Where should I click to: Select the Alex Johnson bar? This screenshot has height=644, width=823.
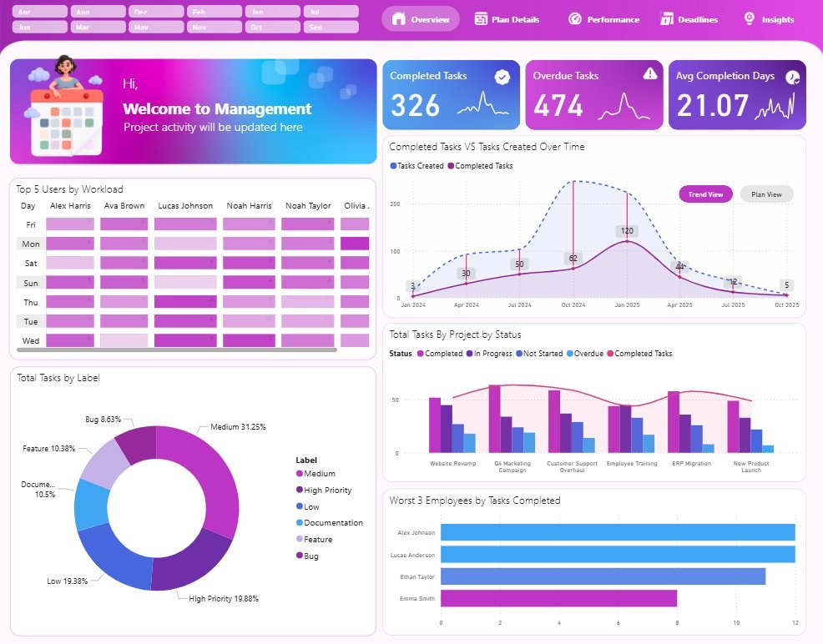[x=618, y=532]
